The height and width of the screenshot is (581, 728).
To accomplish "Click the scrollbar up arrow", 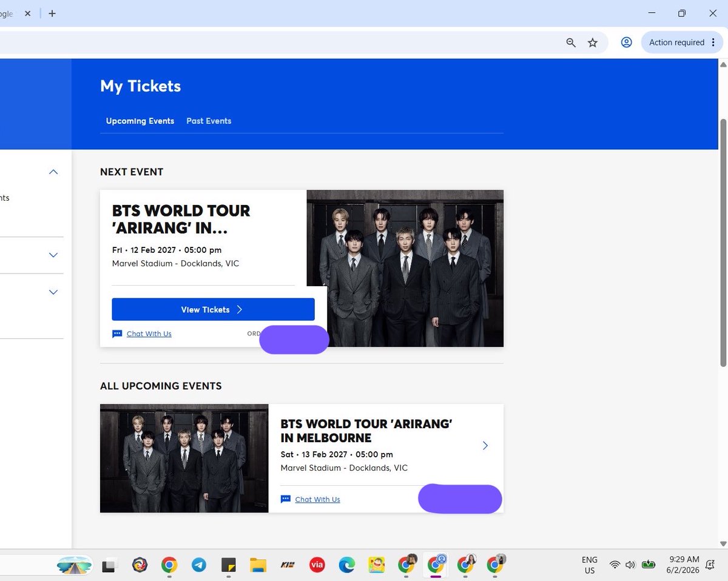I will pos(723,64).
